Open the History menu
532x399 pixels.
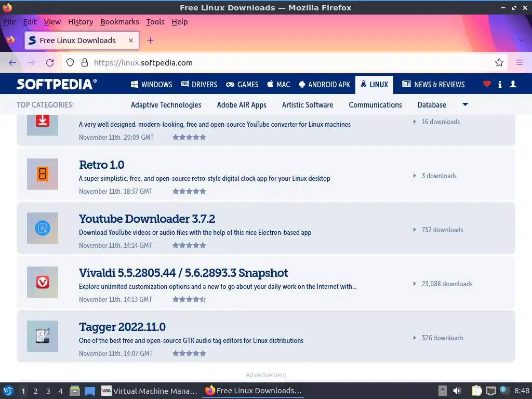point(81,22)
